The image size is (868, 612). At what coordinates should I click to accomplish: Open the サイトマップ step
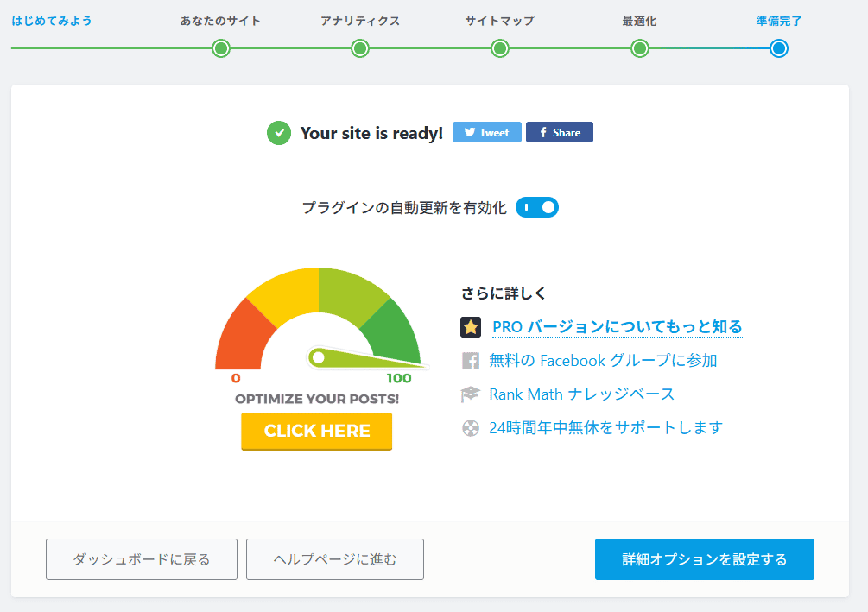pyautogui.click(x=499, y=49)
